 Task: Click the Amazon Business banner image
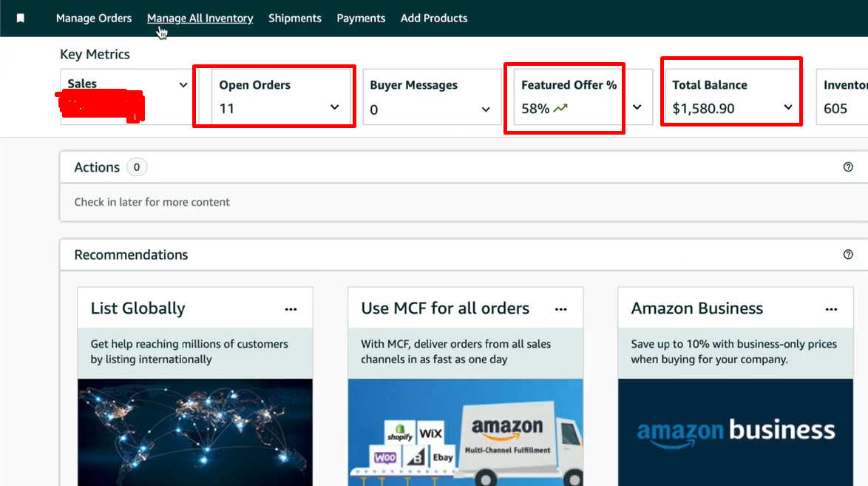(735, 432)
